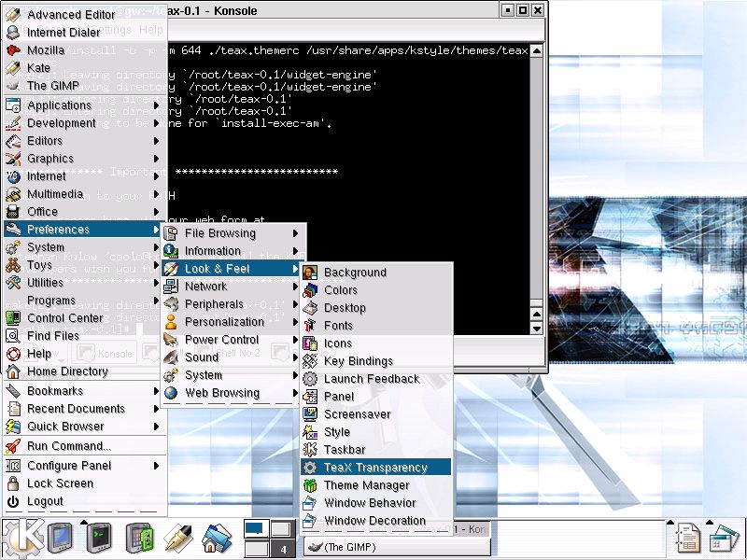The image size is (747, 560).
Task: Click the Personalization person icon
Action: coord(171,322)
